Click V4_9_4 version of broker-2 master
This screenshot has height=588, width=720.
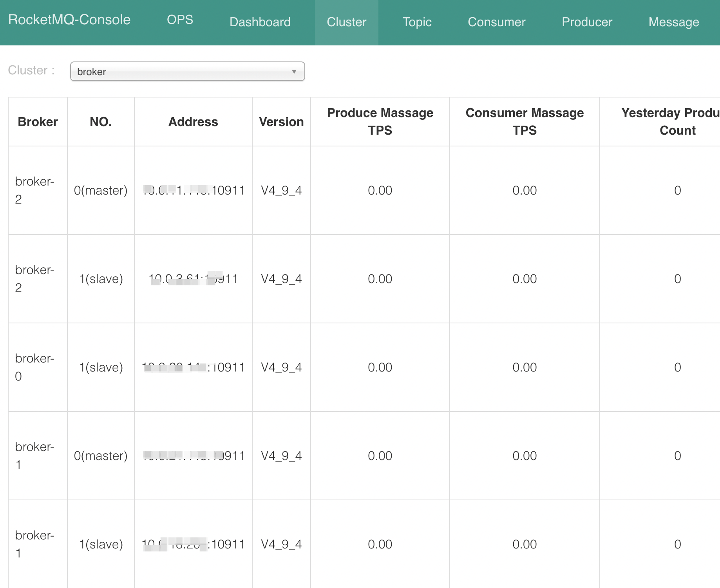pos(281,190)
